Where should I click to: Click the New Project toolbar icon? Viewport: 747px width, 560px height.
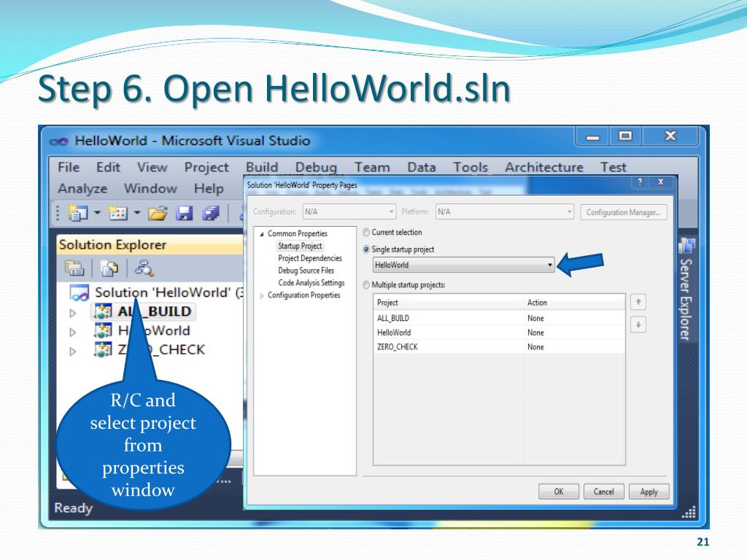coord(77,213)
